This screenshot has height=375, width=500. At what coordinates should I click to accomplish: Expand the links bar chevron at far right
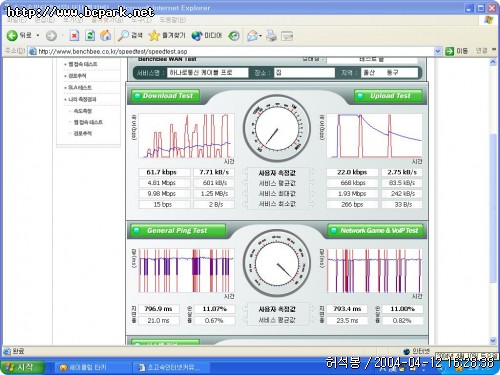tap(494, 50)
